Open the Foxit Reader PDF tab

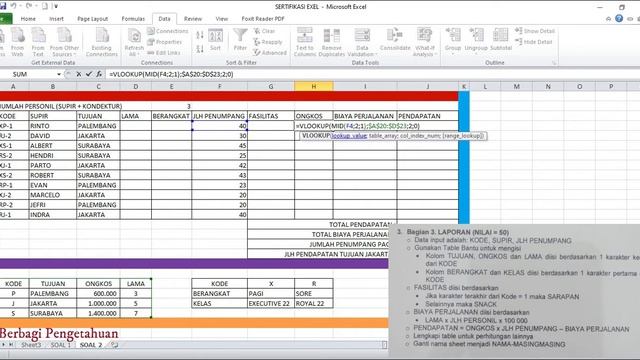click(x=263, y=19)
